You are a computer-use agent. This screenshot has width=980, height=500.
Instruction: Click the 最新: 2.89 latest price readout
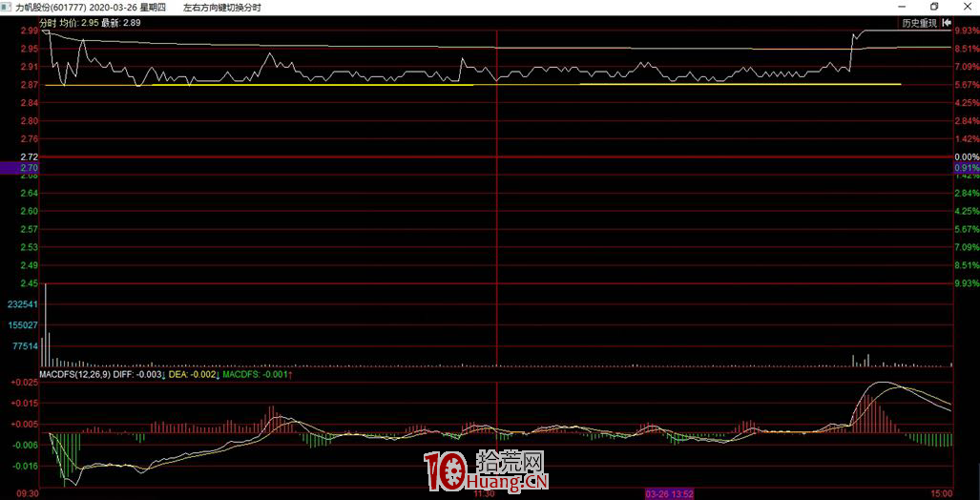121,23
